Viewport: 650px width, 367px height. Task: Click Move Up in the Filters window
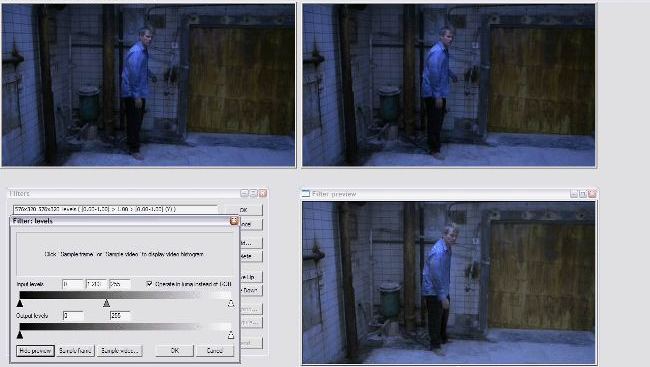point(251,277)
